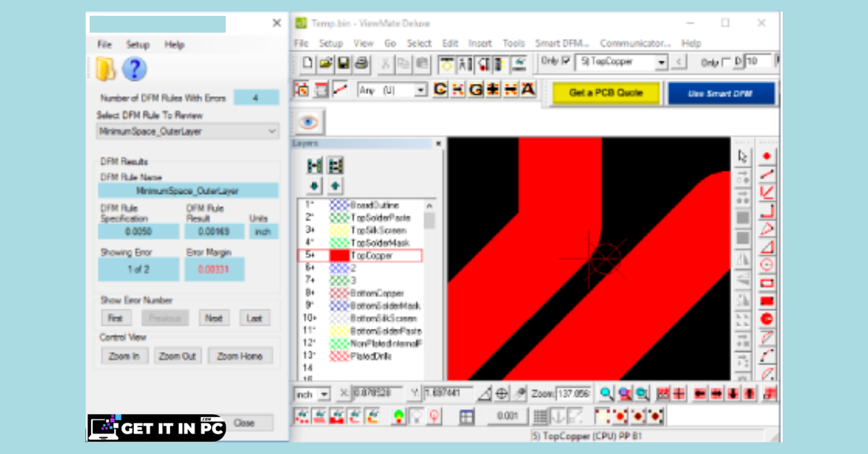Open the Tools menu

click(x=514, y=43)
